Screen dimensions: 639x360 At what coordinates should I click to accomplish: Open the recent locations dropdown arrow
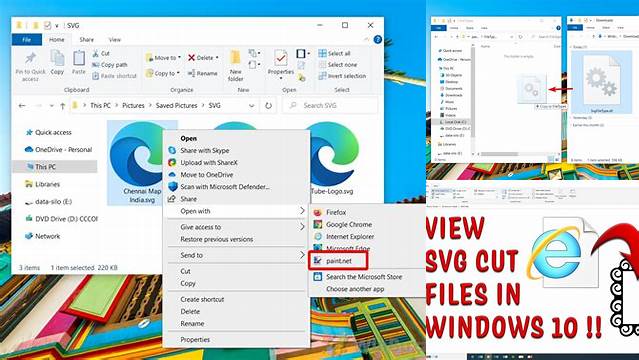point(51,106)
